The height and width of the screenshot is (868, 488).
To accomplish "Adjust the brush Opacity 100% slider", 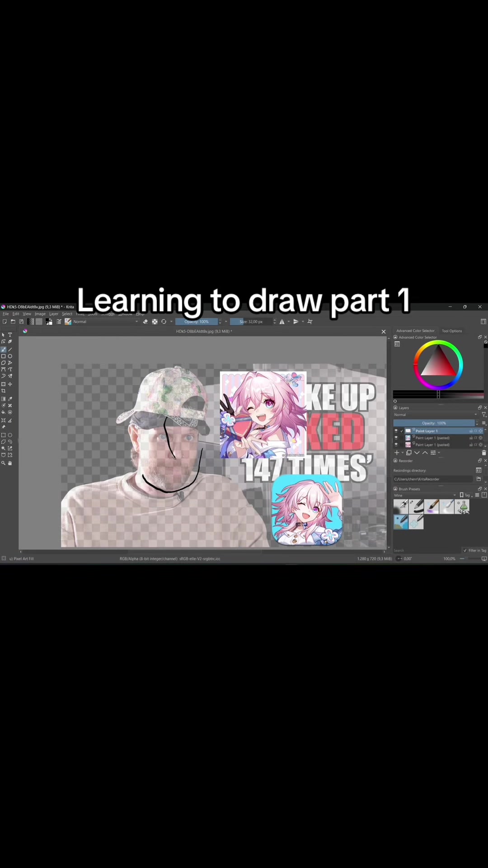I will point(197,321).
